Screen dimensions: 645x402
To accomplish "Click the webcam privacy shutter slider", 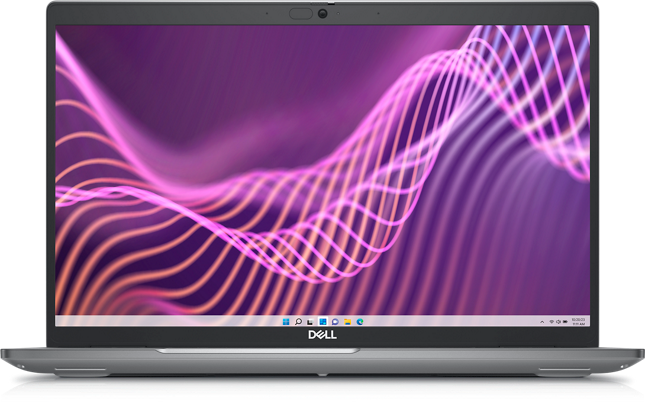I will click(302, 14).
